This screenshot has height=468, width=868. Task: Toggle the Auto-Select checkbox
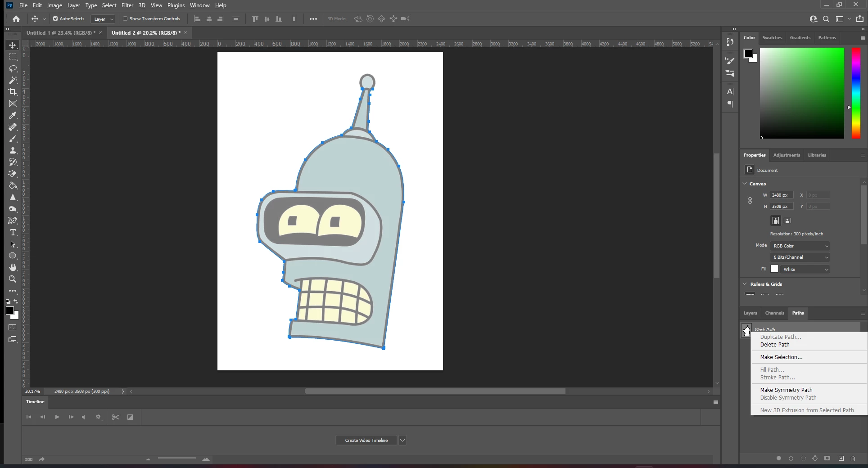click(55, 19)
